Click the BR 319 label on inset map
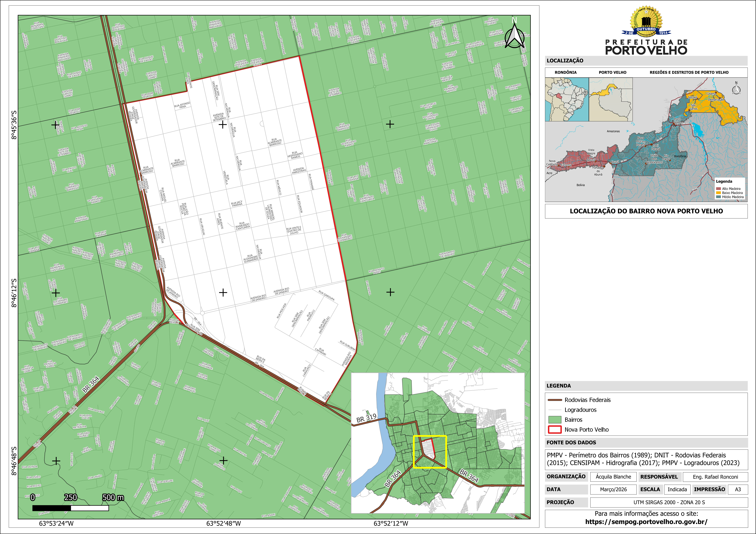Image resolution: width=756 pixels, height=534 pixels. (366, 418)
